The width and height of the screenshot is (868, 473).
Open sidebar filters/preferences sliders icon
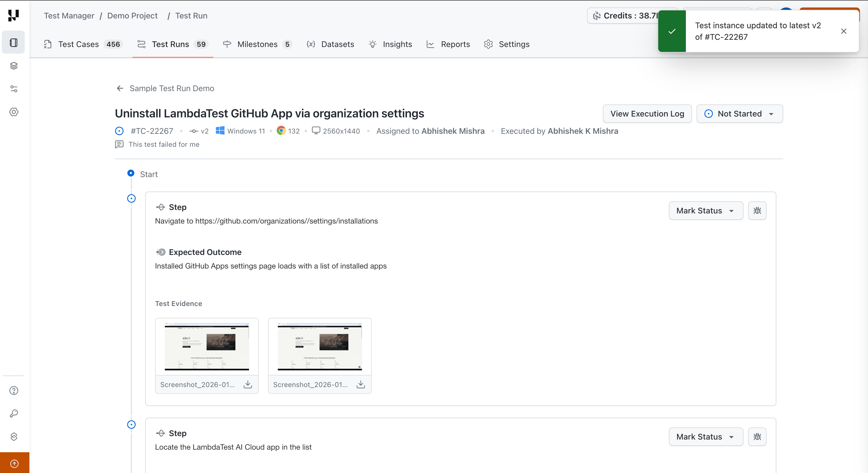(14, 89)
